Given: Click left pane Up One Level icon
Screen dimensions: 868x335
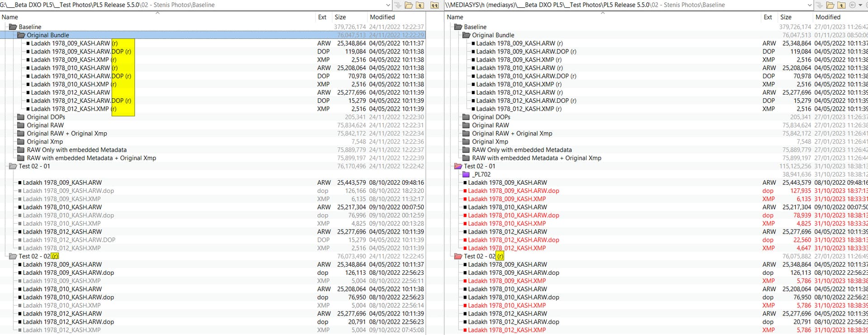Looking at the screenshot, I should 420,5.
